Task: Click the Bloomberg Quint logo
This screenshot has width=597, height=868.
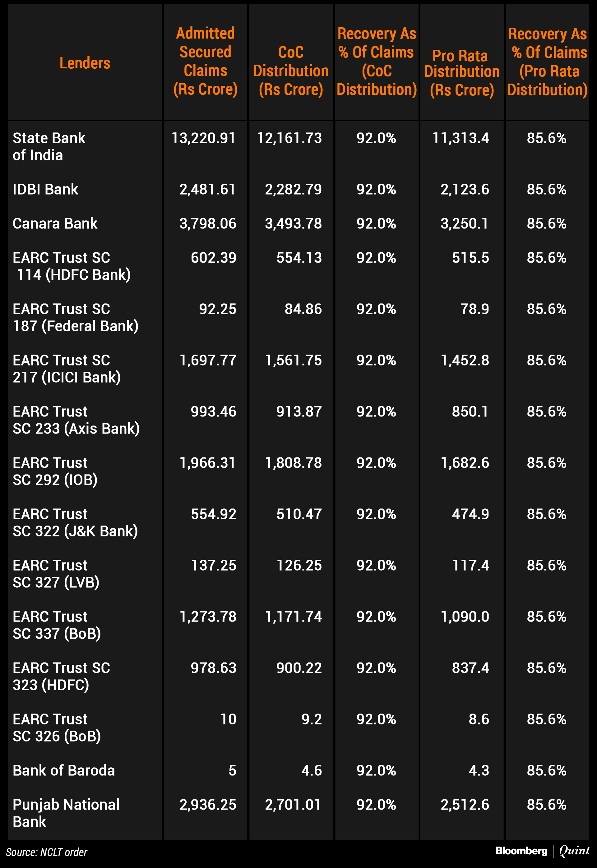Action: (x=542, y=851)
